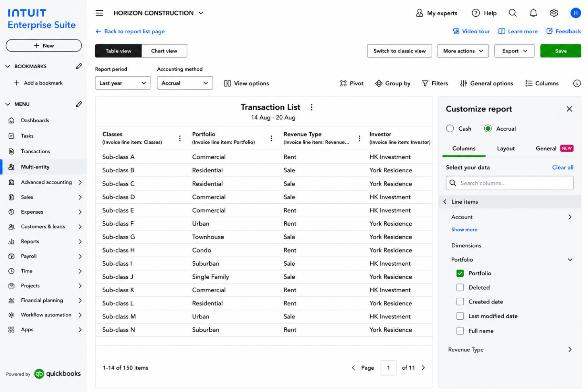
Task: Click the New button
Action: [44, 46]
